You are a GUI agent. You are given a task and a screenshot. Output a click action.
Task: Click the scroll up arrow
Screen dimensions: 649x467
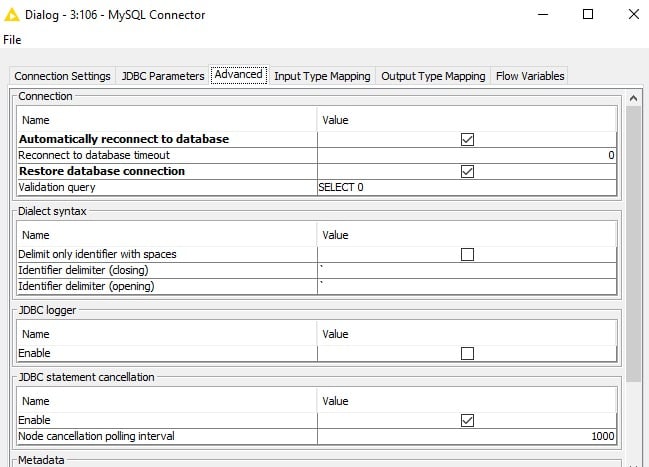(633, 99)
